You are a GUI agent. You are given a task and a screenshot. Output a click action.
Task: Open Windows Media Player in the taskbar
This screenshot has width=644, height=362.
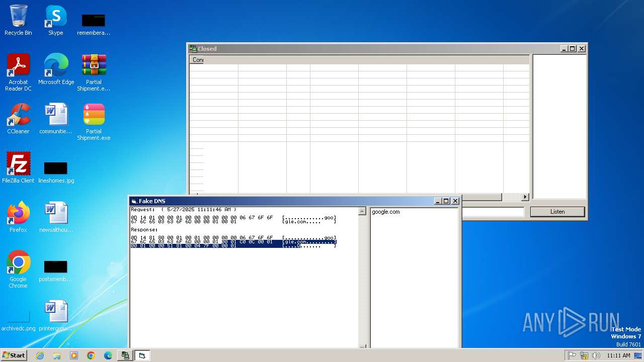coord(74,355)
